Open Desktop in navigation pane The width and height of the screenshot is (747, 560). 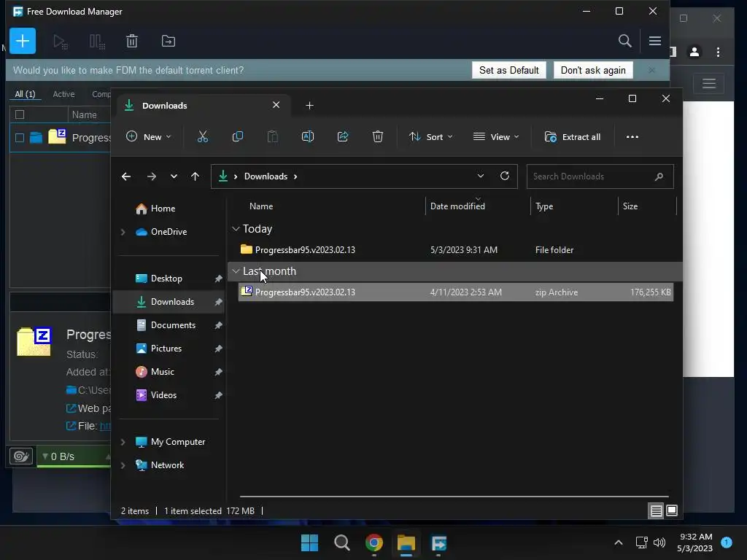pyautogui.click(x=166, y=279)
